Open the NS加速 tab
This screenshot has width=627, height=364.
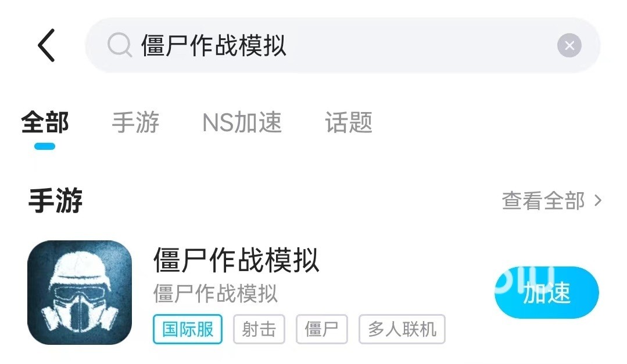242,122
